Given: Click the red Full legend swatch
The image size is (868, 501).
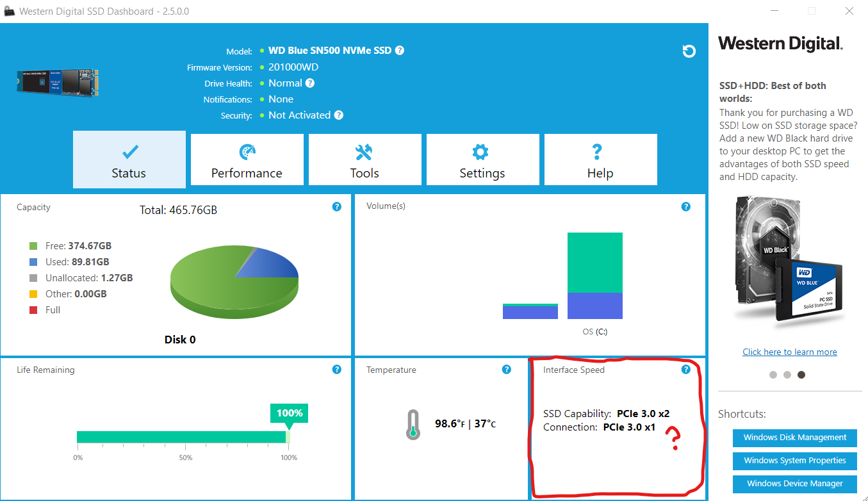Looking at the screenshot, I should tap(33, 310).
